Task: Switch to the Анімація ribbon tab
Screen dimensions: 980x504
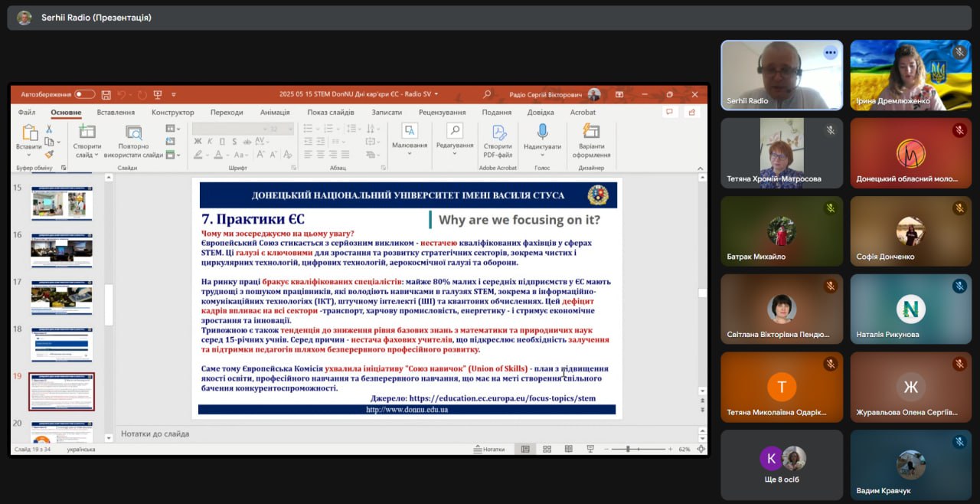Action: (x=275, y=113)
